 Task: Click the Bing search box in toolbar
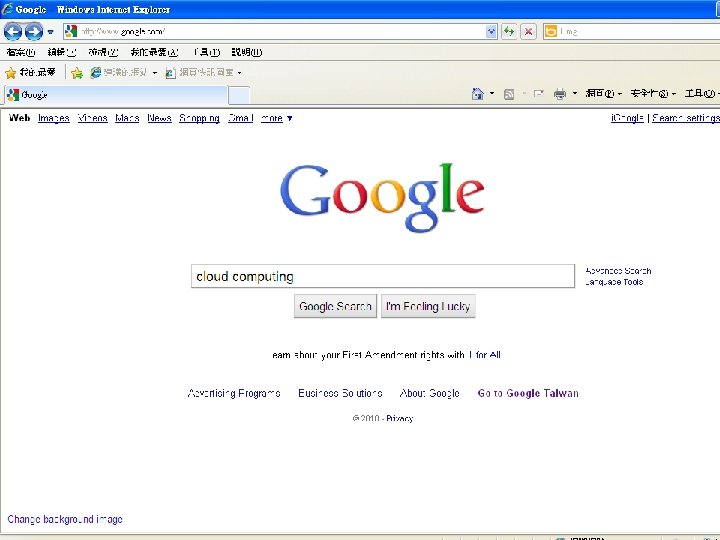pyautogui.click(x=638, y=31)
